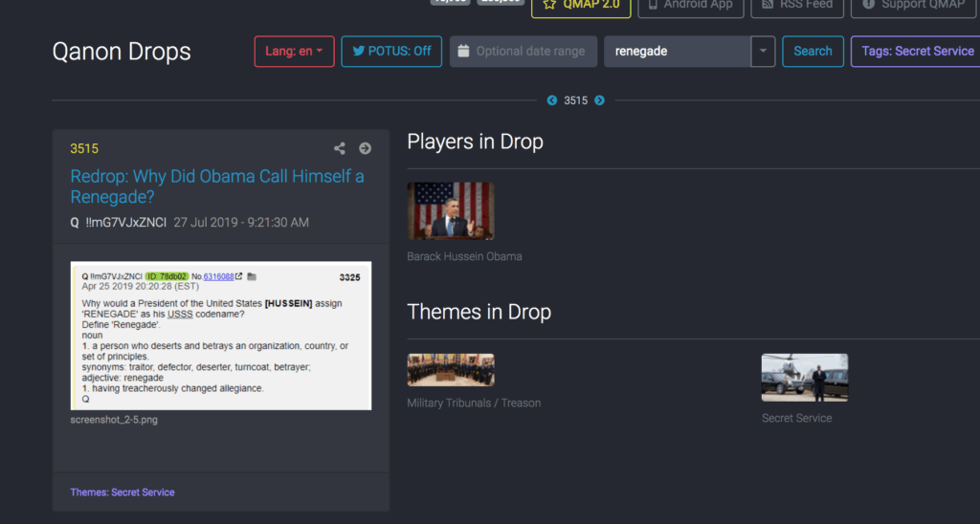Open the Tags: Secret Service dropdown
Viewport: 980px width, 524px height.
916,52
